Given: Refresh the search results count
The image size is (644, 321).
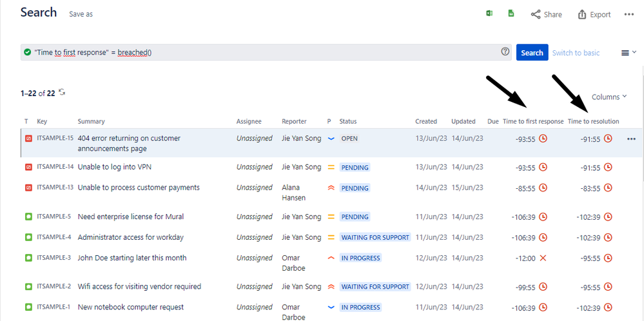Looking at the screenshot, I should pyautogui.click(x=62, y=92).
